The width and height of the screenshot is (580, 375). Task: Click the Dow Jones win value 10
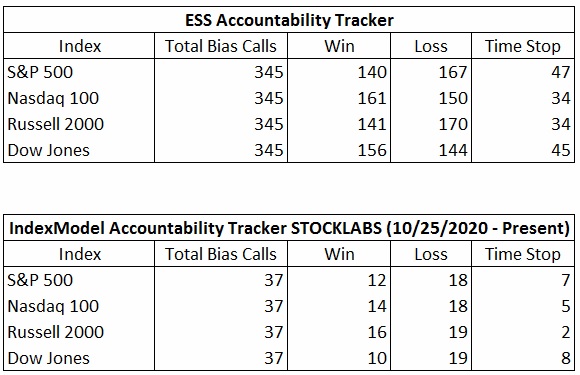click(377, 358)
